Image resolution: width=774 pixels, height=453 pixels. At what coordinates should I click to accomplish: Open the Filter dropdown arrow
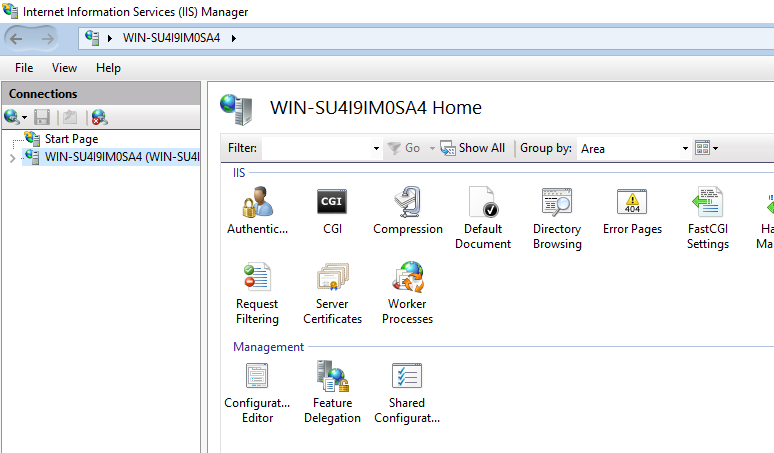coord(376,148)
